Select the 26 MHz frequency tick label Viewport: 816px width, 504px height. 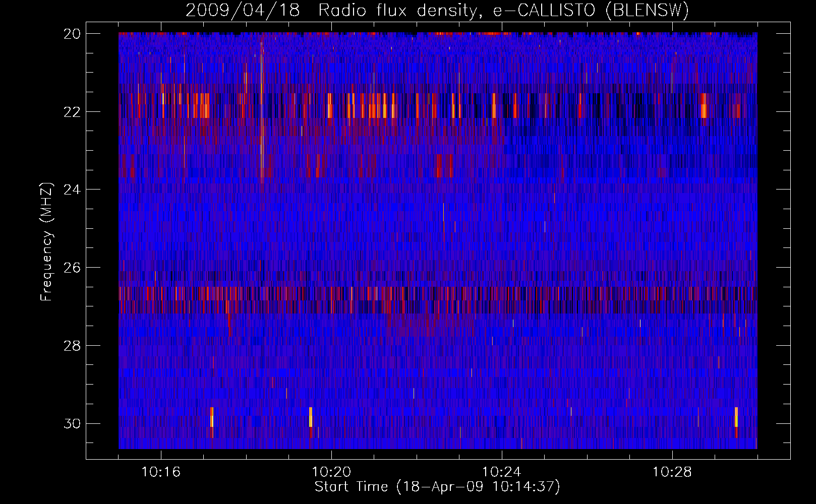coord(72,268)
